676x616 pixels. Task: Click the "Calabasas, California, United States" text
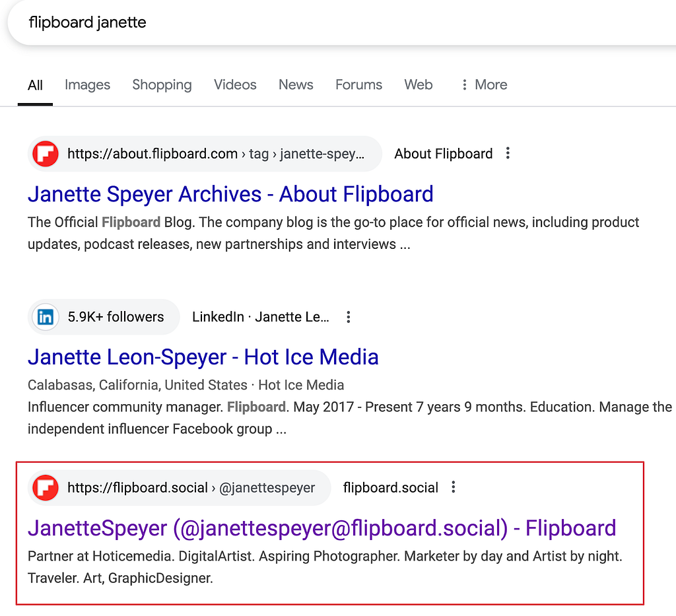point(137,385)
